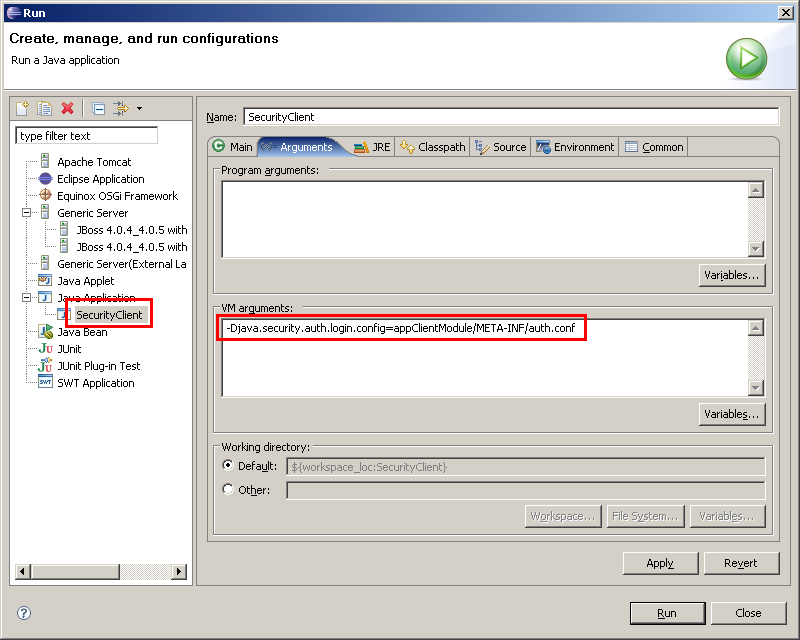This screenshot has width=800, height=640.
Task: Collapse all configuration tree items
Action: (x=98, y=108)
